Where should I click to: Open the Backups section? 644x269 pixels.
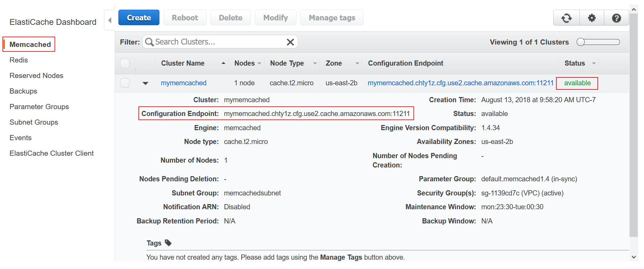point(23,91)
